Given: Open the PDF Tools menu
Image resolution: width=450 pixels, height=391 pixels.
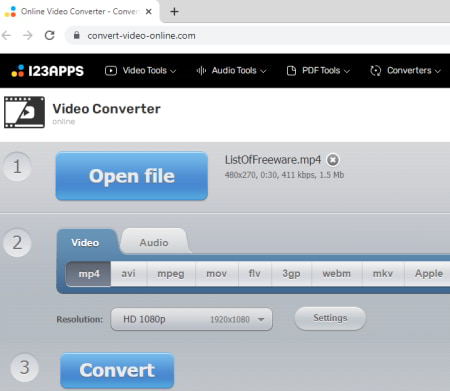Looking at the screenshot, I should (318, 71).
